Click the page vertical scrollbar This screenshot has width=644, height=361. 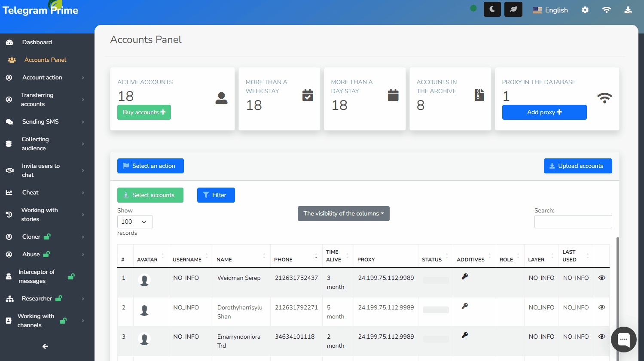(x=618, y=296)
